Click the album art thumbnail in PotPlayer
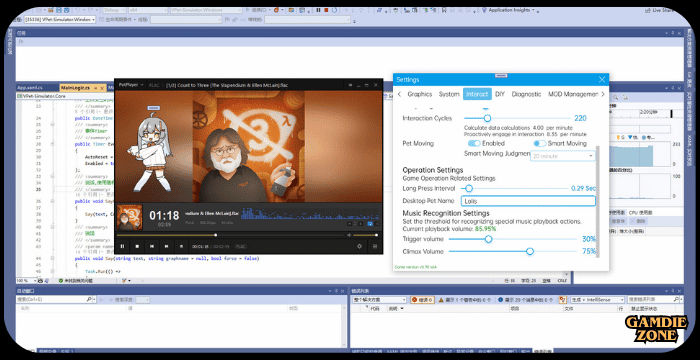This screenshot has height=360, width=700. tap(129, 218)
